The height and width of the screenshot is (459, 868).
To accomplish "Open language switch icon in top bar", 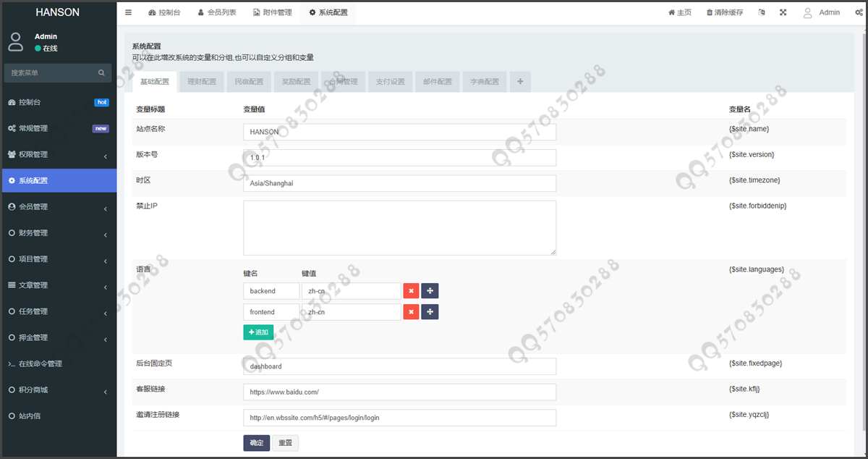I will pyautogui.click(x=762, y=12).
